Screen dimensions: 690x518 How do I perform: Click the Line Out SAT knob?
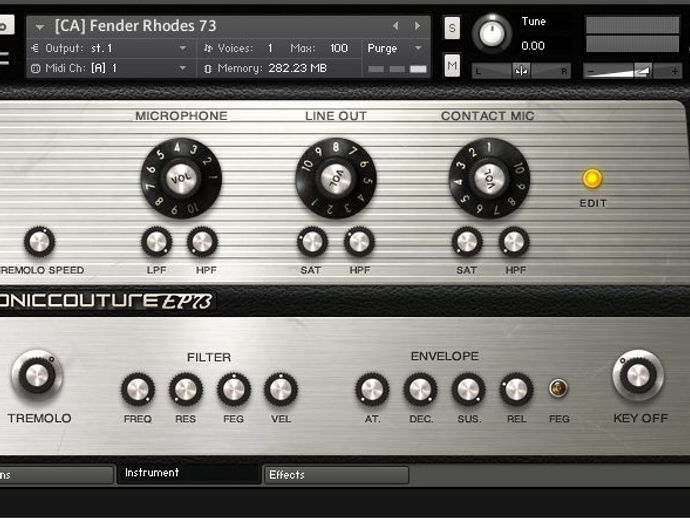(312, 242)
